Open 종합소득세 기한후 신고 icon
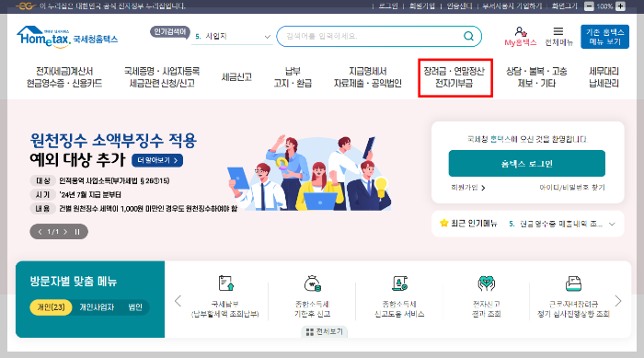 tap(312, 283)
